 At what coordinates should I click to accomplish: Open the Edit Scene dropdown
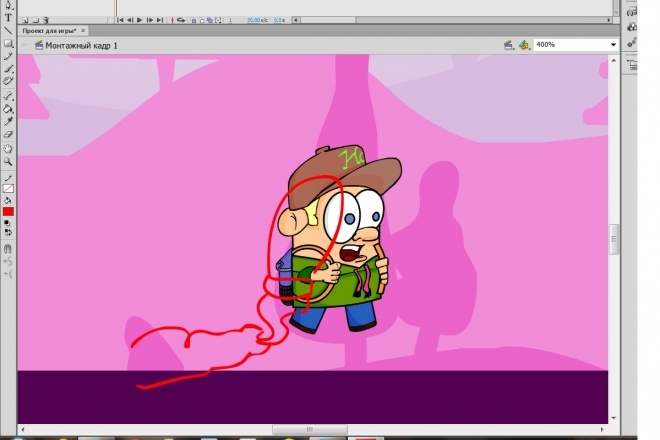(x=509, y=45)
